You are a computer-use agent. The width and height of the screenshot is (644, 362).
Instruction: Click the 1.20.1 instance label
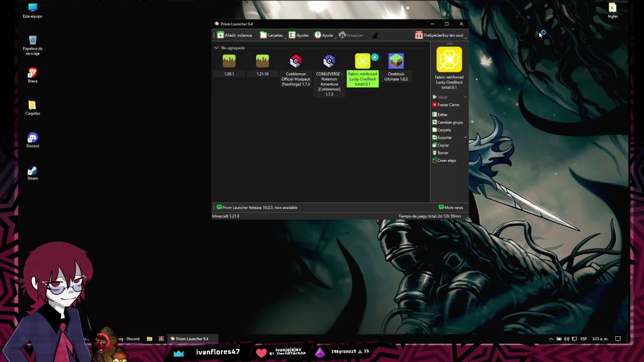tap(229, 74)
